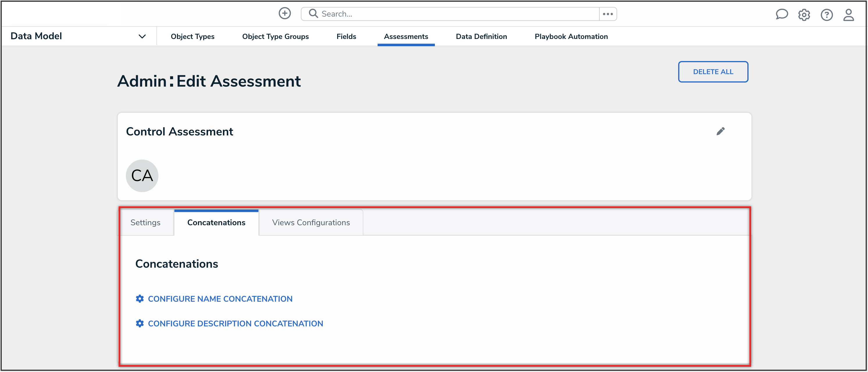868x372 pixels.
Task: Focus the Search input field
Action: point(455,14)
